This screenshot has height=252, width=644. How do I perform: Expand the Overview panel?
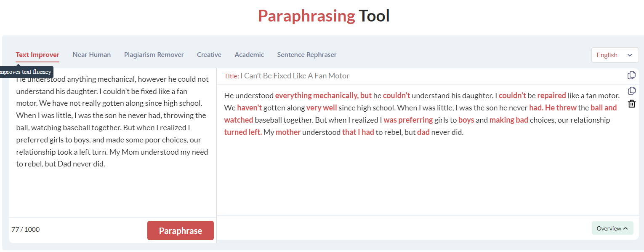coord(612,228)
